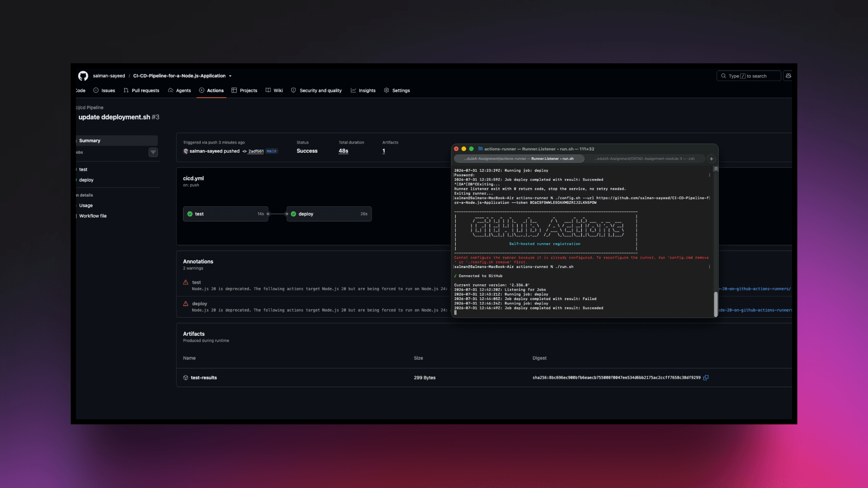
Task: Switch to the Agents tab
Action: coord(179,90)
